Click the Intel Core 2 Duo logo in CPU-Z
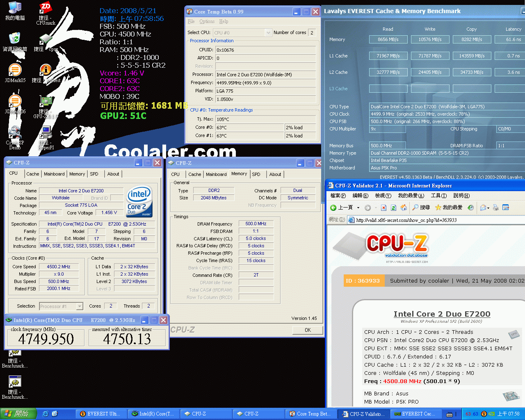This screenshot has width=525, height=420. click(139, 201)
